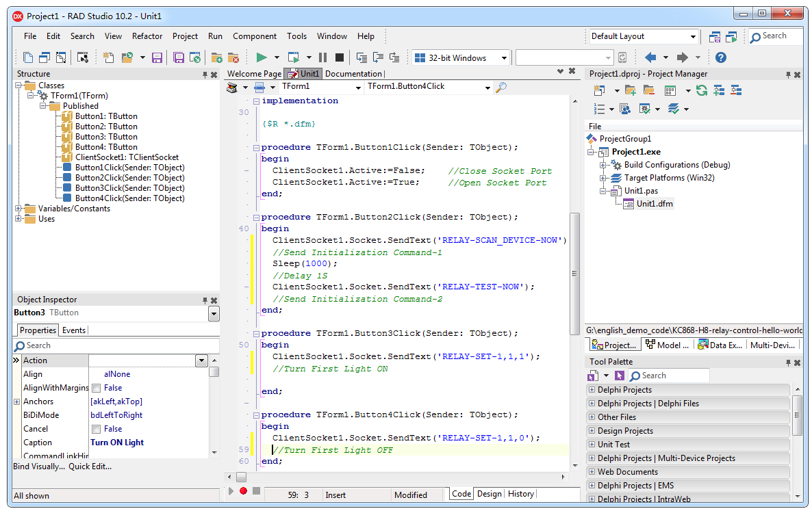Switch to the Design tab
The height and width of the screenshot is (513, 812).
pyautogui.click(x=489, y=494)
